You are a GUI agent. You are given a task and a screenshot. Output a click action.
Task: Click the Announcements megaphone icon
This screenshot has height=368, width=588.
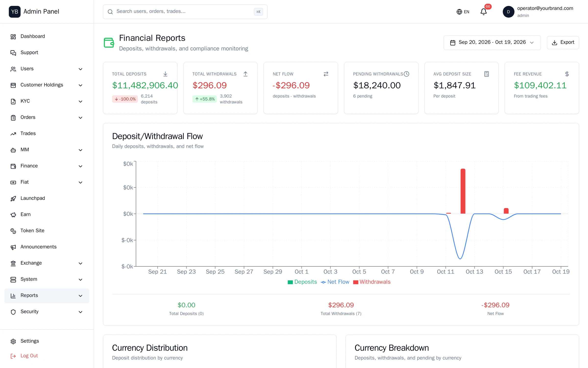tap(13, 247)
